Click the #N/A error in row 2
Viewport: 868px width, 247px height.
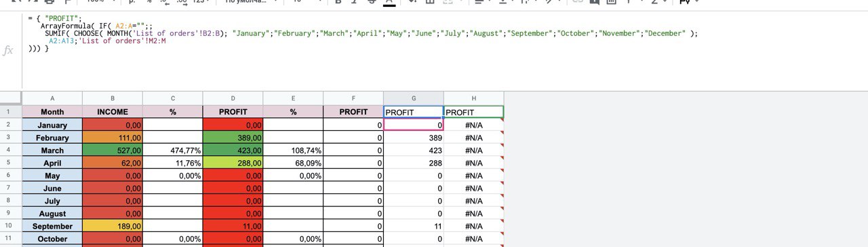[474, 125]
